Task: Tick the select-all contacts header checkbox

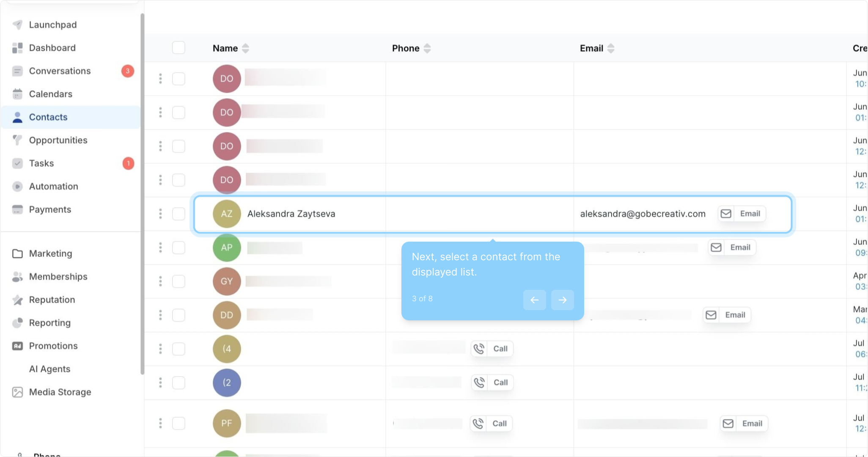Action: [179, 48]
